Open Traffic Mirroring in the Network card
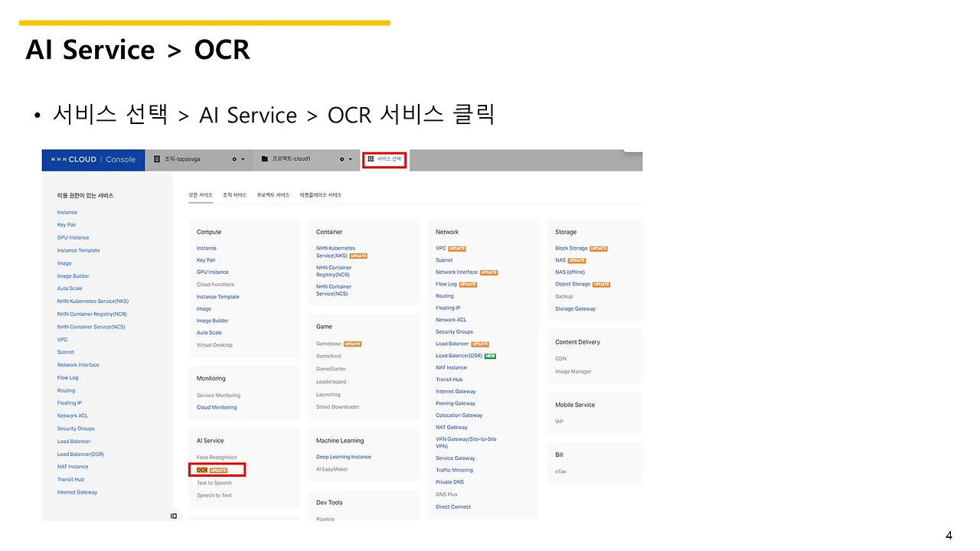Viewport: 980px width, 551px height. (455, 470)
